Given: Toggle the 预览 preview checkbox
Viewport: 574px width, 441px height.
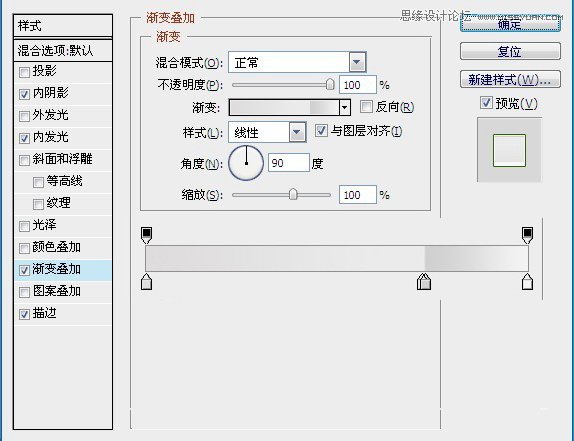Looking at the screenshot, I should click(486, 103).
